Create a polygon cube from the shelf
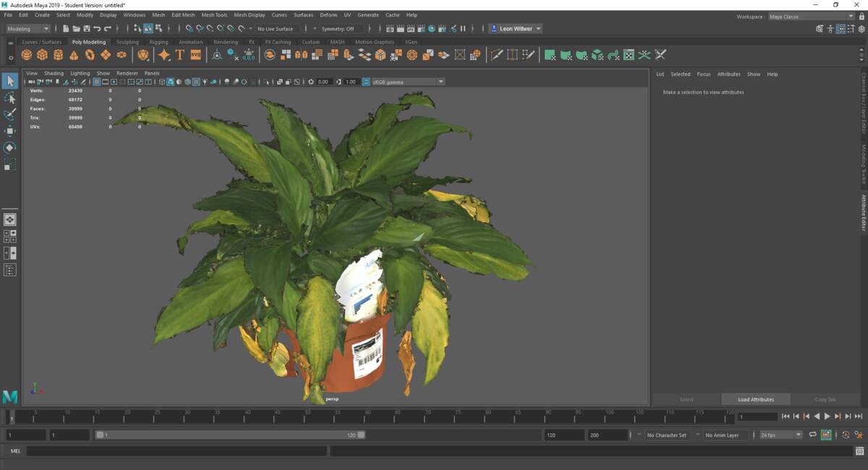This screenshot has height=470, width=868. (x=43, y=55)
